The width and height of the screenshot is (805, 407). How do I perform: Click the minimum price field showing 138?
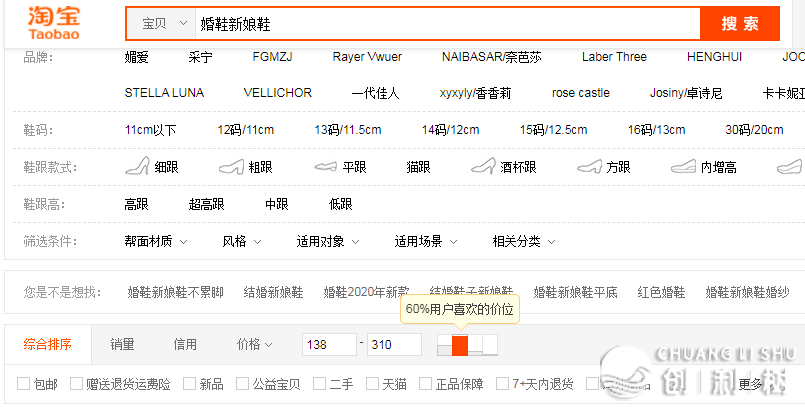(x=329, y=344)
